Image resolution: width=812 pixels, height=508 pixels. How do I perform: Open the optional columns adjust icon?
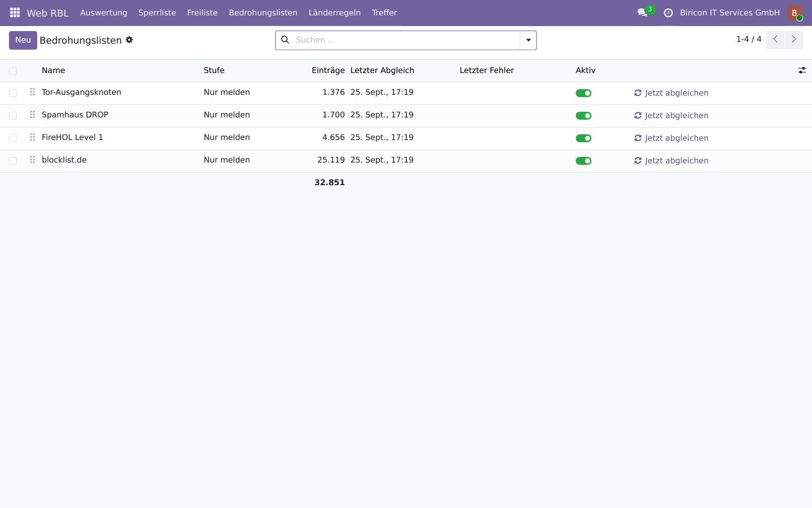tap(802, 70)
